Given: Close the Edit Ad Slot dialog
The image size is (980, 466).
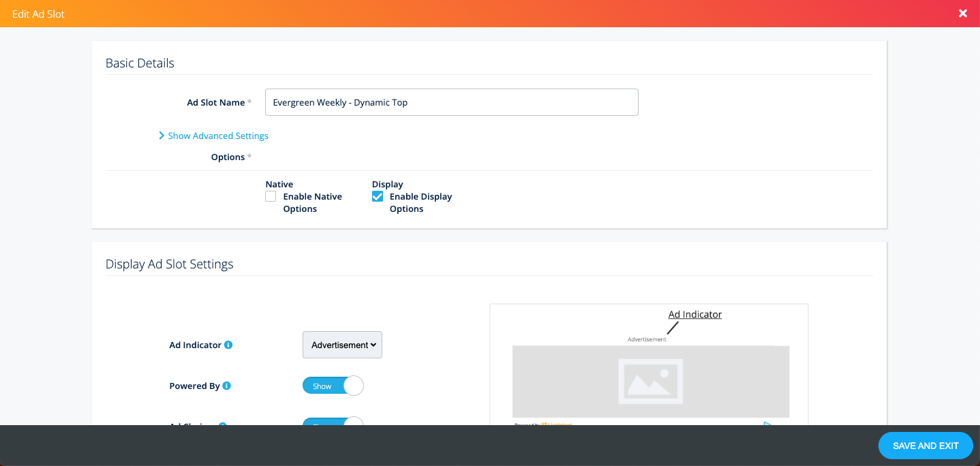Looking at the screenshot, I should coord(962,14).
